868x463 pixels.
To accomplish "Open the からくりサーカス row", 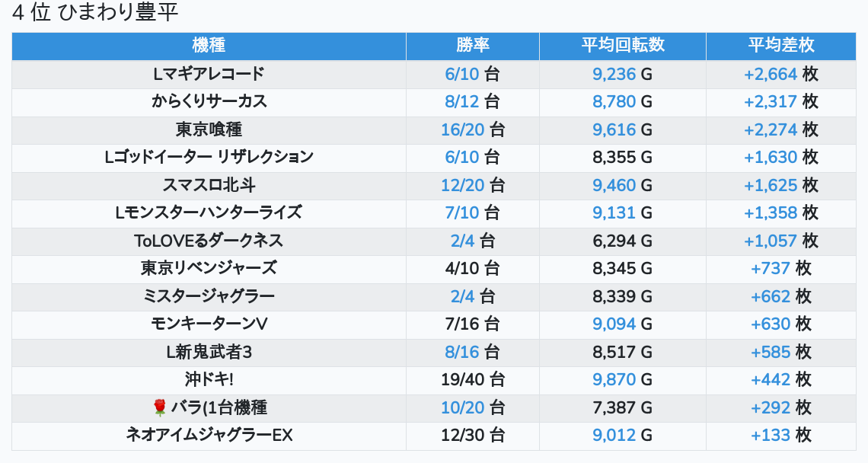I will 209,102.
